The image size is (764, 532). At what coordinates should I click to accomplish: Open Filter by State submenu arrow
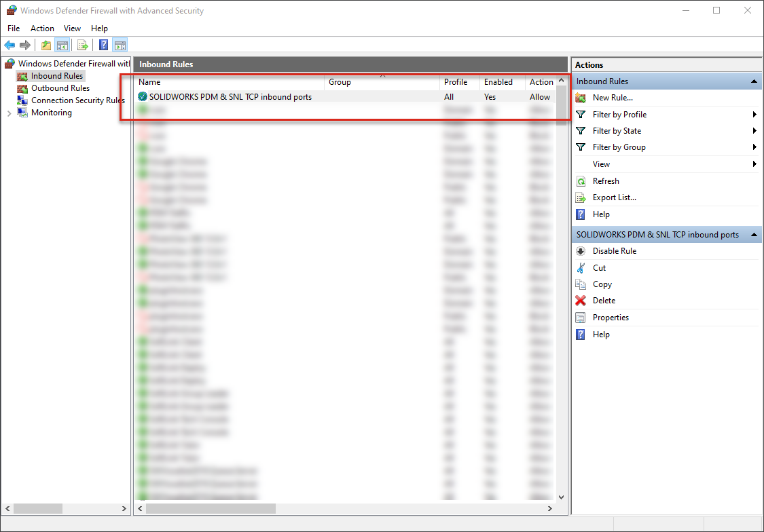[754, 131]
